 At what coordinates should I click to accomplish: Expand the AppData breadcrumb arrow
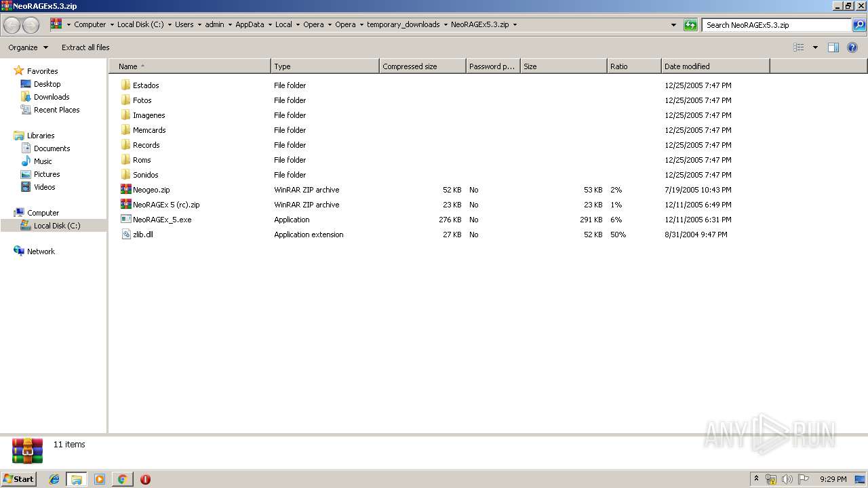coord(270,25)
